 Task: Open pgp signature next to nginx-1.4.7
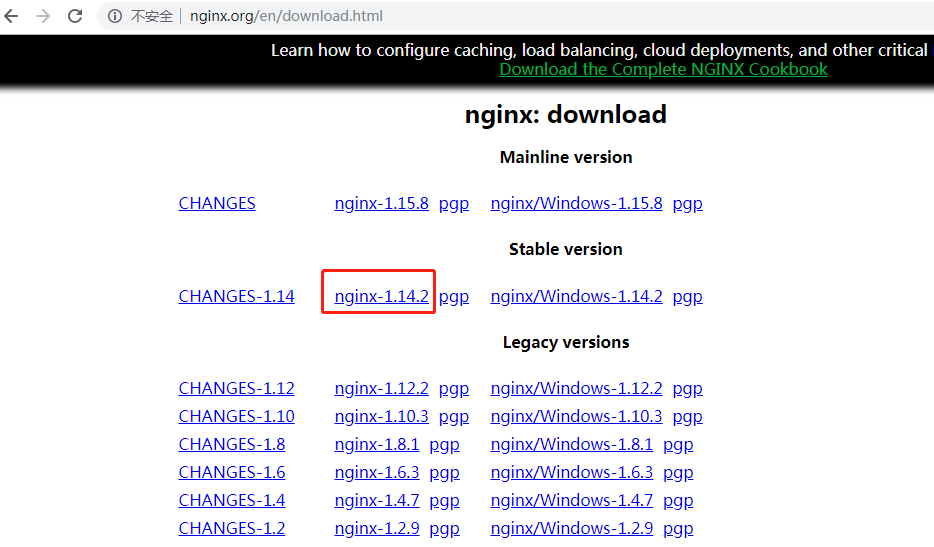point(444,502)
